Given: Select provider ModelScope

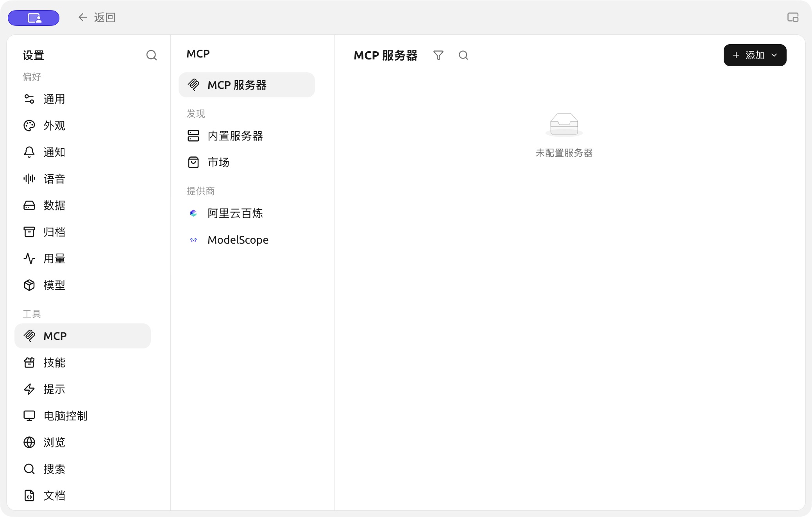Looking at the screenshot, I should click(x=247, y=240).
